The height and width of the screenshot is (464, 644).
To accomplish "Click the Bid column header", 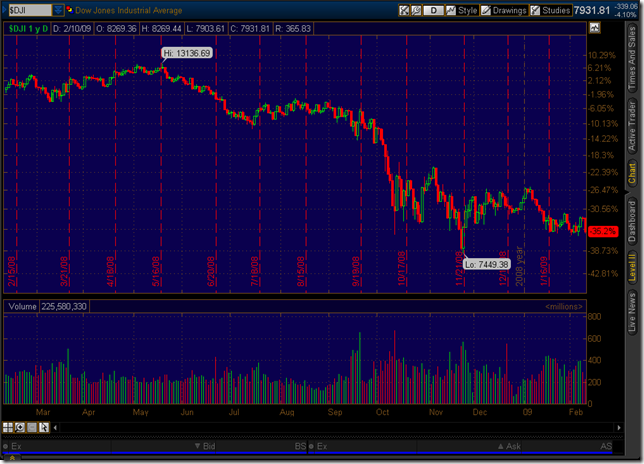I will click(205, 446).
